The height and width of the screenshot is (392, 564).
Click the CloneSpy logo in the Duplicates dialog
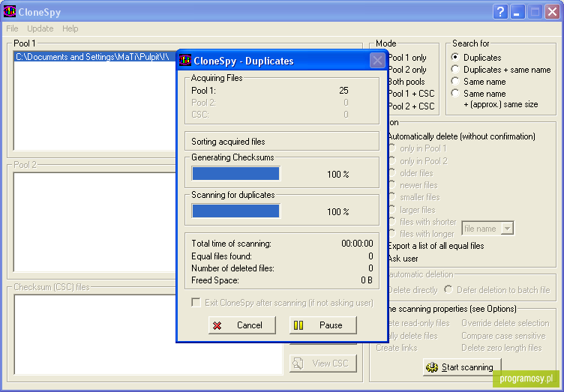(x=185, y=61)
